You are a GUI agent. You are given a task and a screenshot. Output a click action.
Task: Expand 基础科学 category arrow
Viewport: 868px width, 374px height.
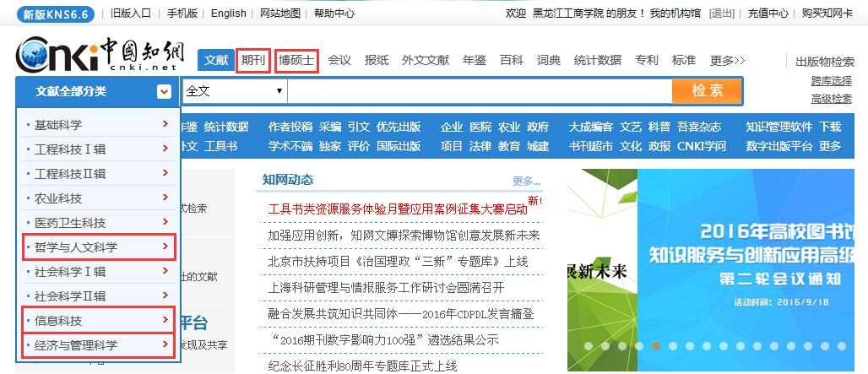(x=165, y=124)
